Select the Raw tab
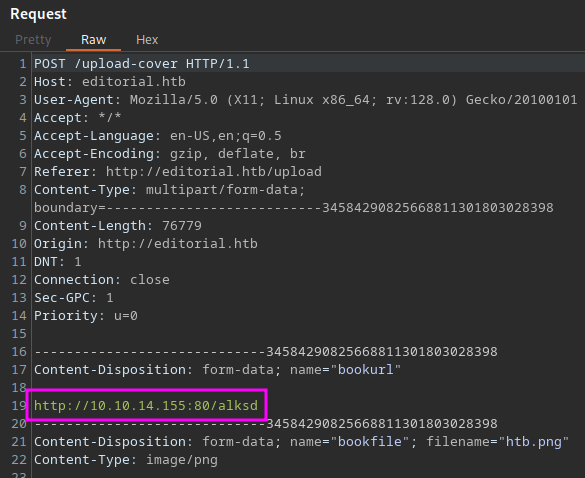Image resolution: width=585 pixels, height=478 pixels. tap(94, 40)
